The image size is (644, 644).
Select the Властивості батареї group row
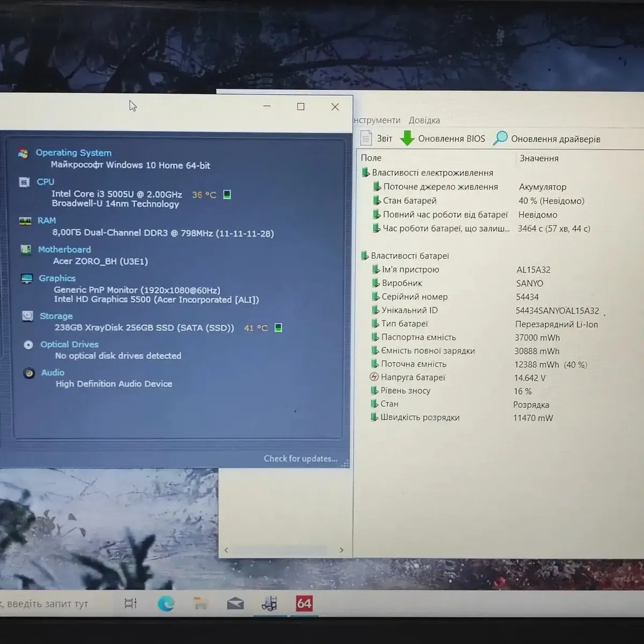(409, 256)
